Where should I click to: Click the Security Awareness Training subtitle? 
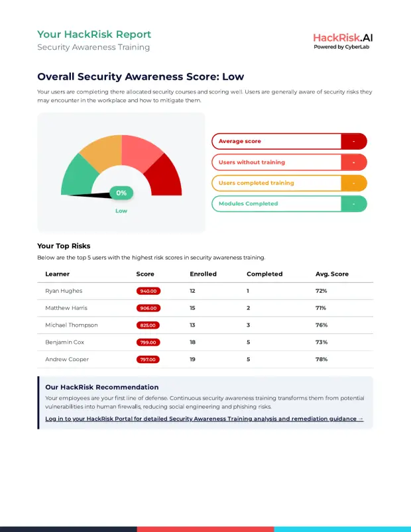[x=93, y=47]
